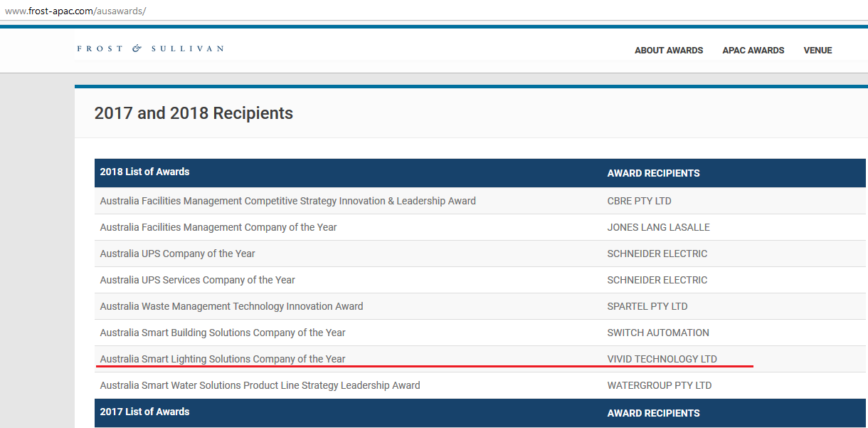The width and height of the screenshot is (868, 428).
Task: Select Australia Facilities Management Company of the Year
Action: [x=218, y=227]
